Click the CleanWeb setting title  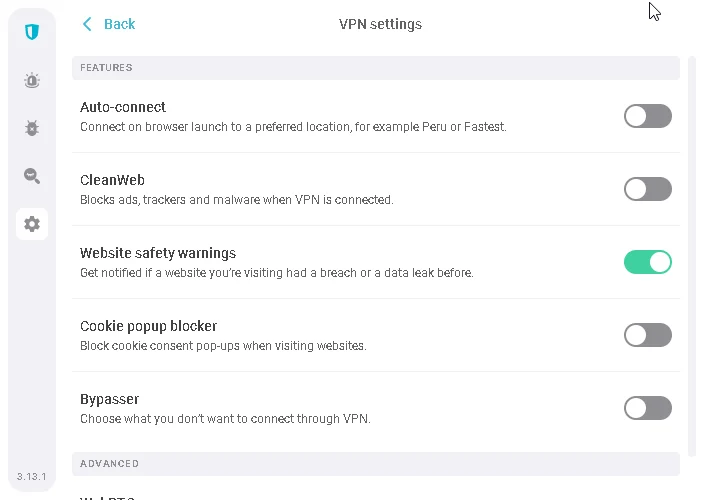(x=112, y=180)
